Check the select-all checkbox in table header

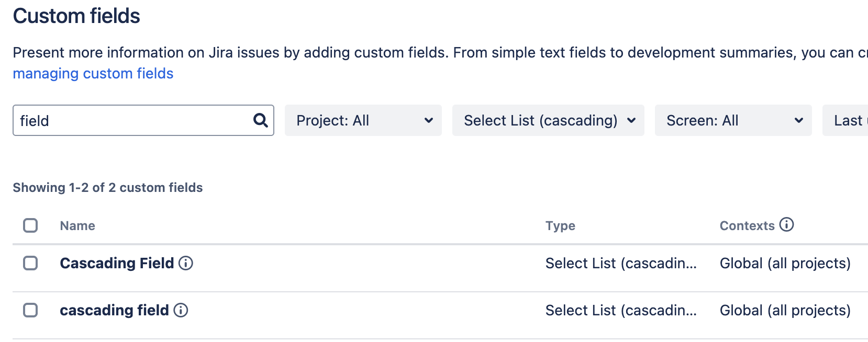click(x=30, y=225)
